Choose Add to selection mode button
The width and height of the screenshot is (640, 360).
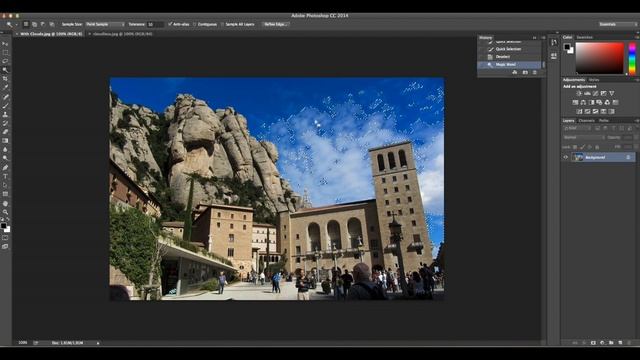(34, 24)
